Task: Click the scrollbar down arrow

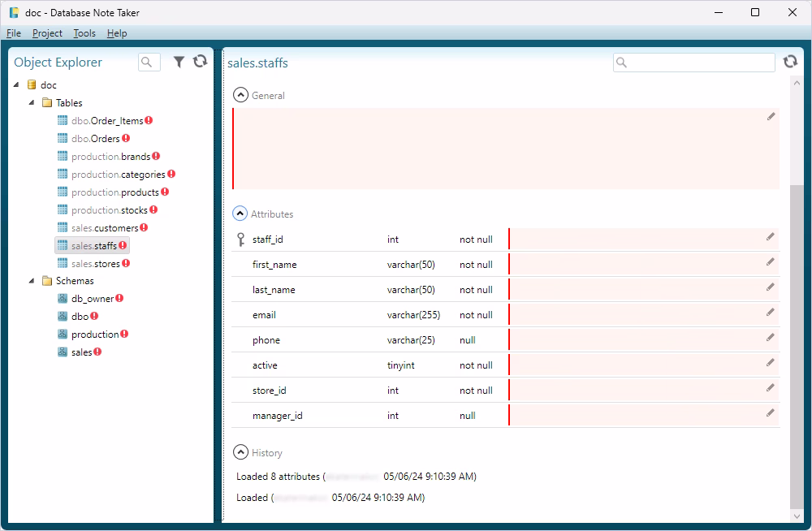Action: 797,516
